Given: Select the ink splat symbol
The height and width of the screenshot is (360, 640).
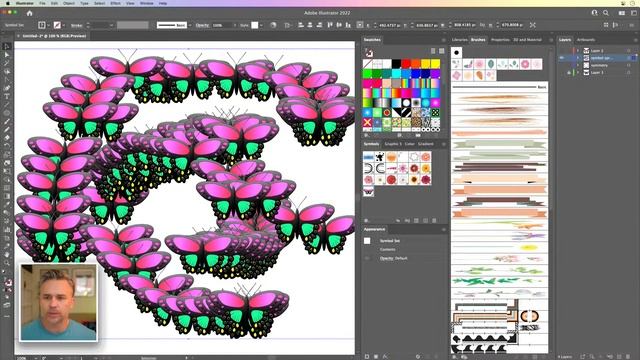Looking at the screenshot, I should [x=380, y=157].
